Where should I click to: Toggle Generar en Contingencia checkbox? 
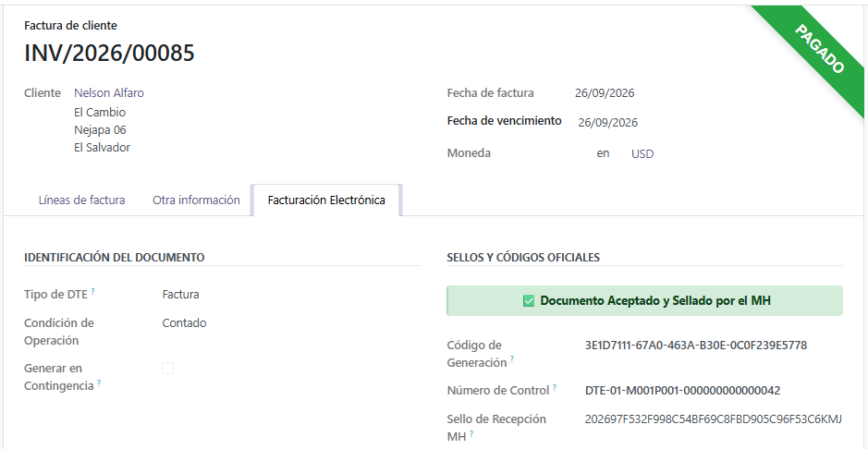pos(167,369)
